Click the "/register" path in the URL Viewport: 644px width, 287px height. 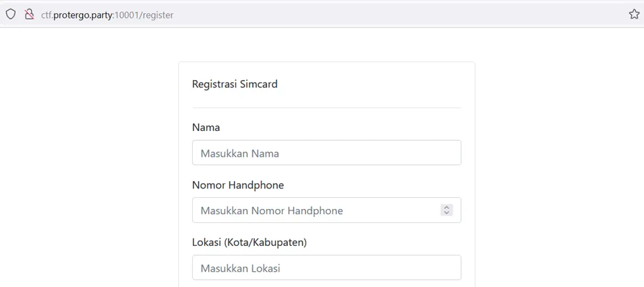[x=157, y=15]
